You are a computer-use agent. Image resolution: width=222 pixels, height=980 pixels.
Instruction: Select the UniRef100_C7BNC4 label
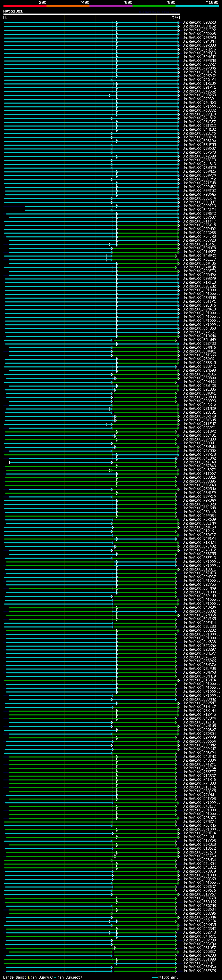[x=199, y=860]
